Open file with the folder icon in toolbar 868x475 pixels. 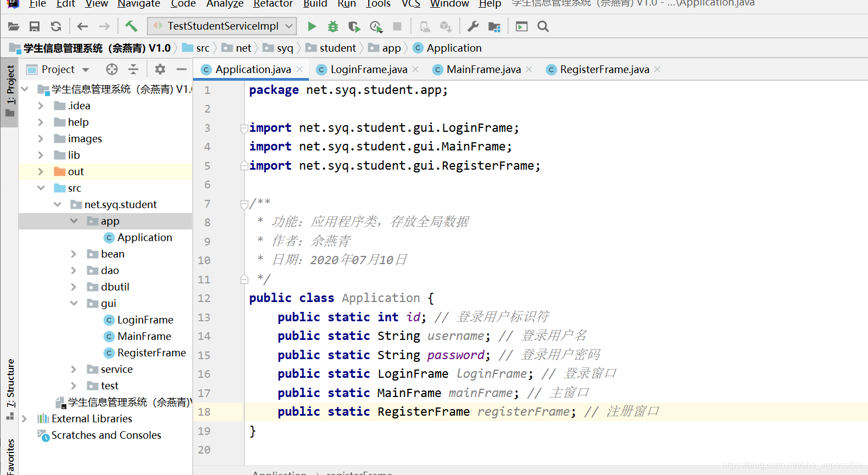pos(14,26)
